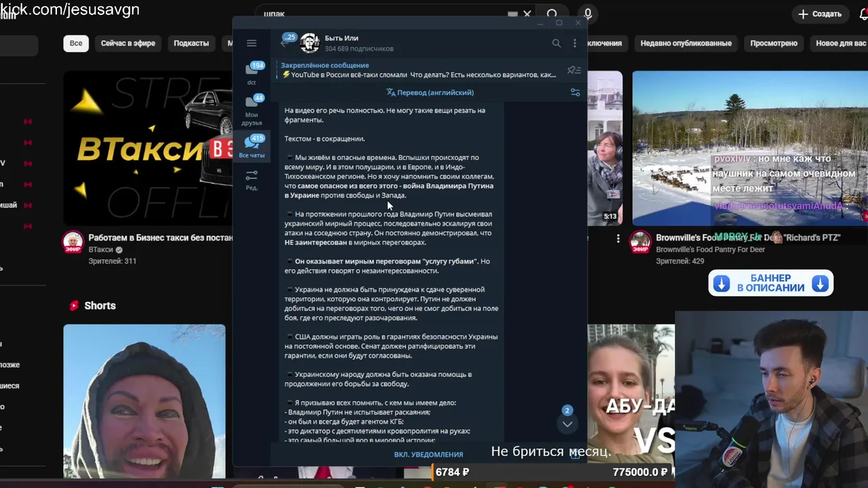Select the dct chat folder
This screenshot has width=868, height=488.
coord(252,73)
